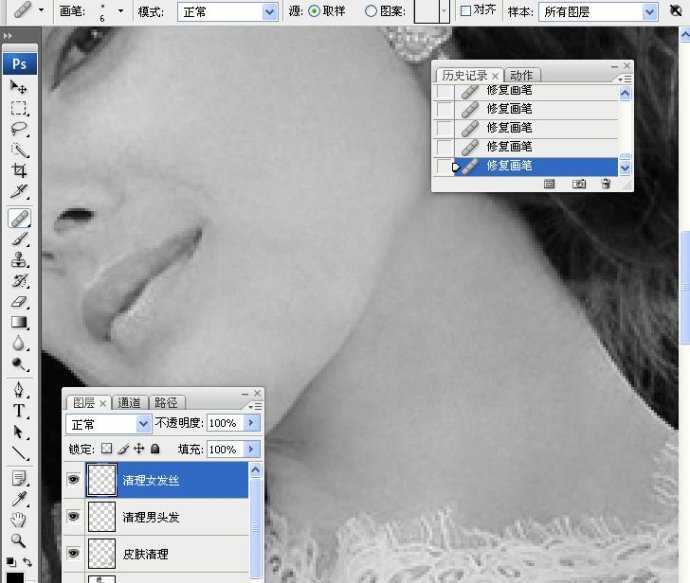Open the 不透明度 slider arrow

coord(251,423)
